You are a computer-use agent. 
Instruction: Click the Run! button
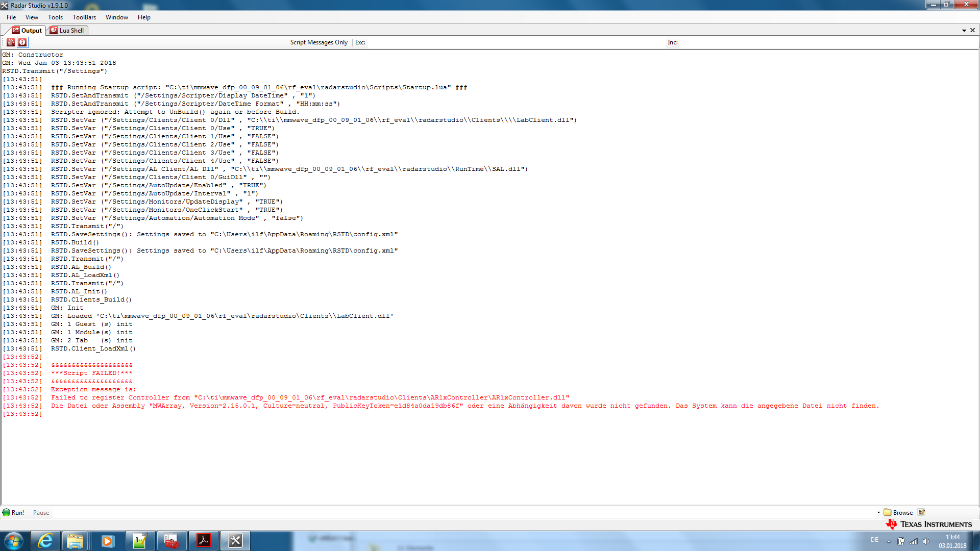tap(13, 513)
